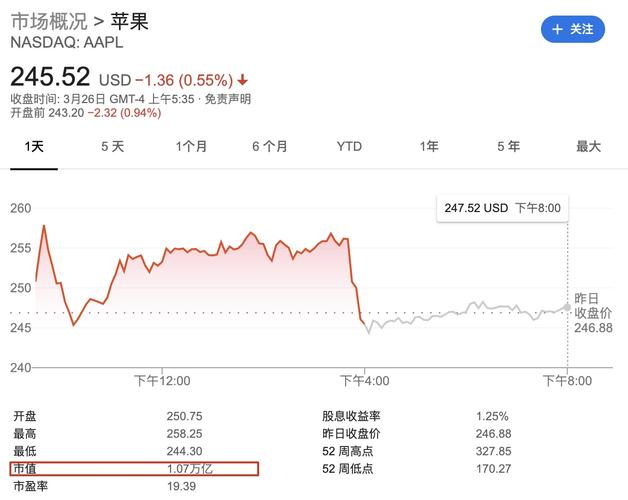
Task: Click the 245.52 current price
Action: tap(50, 76)
